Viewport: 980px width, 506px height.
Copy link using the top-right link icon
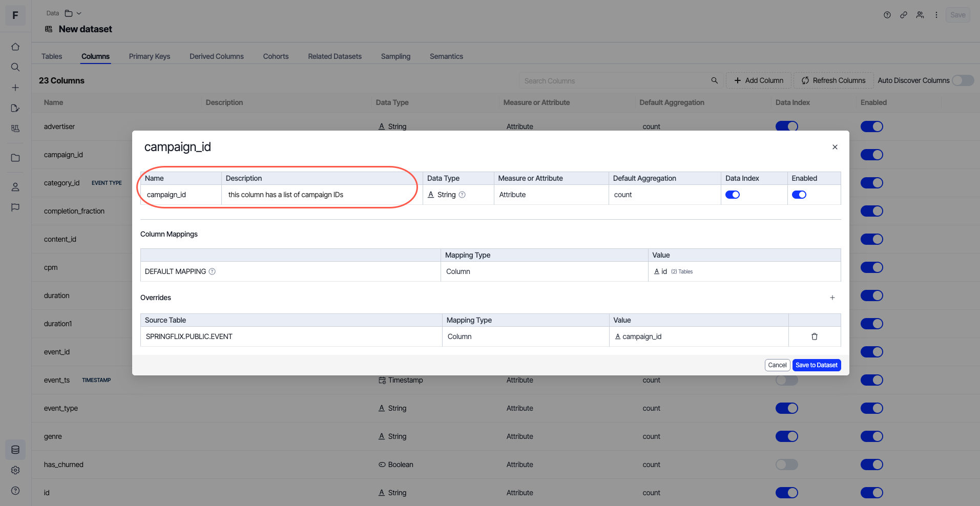pyautogui.click(x=904, y=15)
